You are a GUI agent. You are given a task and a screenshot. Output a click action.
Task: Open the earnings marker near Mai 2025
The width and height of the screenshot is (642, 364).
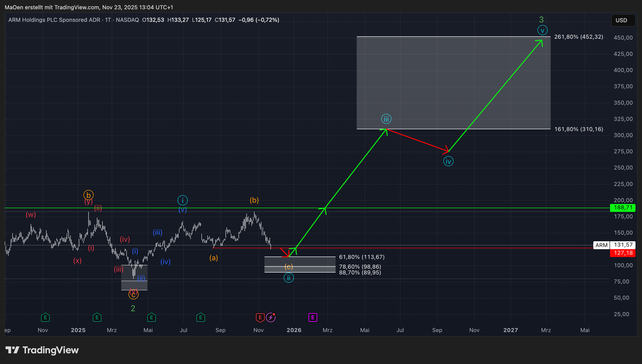[151, 317]
